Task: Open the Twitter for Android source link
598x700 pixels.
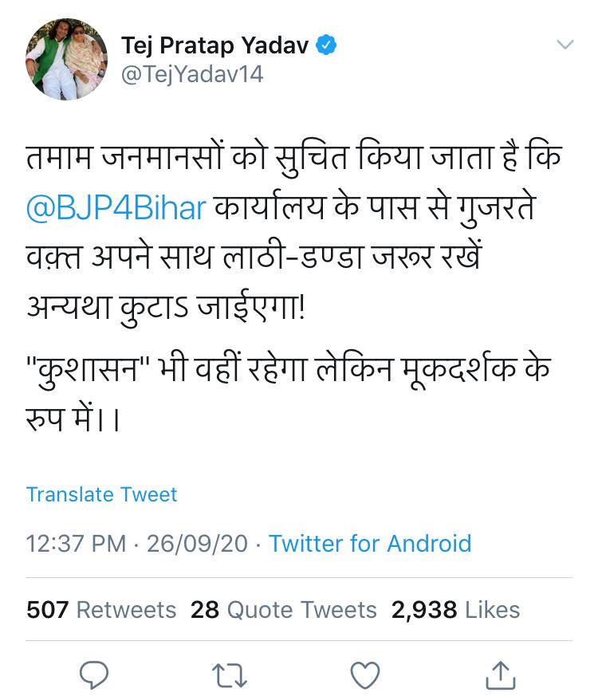Action: pos(370,544)
